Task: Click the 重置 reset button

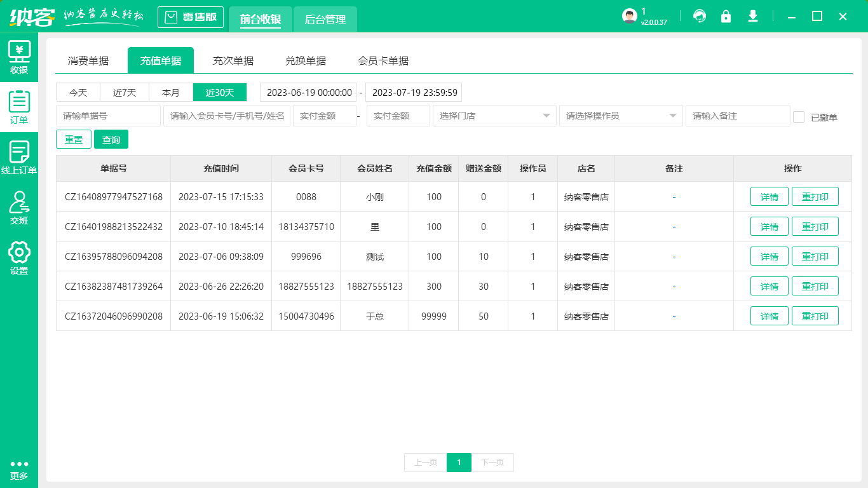Action: click(x=74, y=139)
